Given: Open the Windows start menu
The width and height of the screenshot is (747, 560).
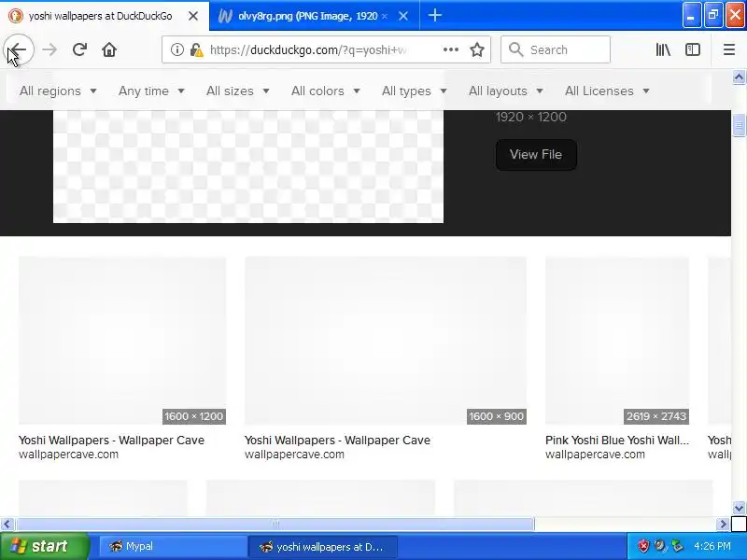Looking at the screenshot, I should pos(45,546).
